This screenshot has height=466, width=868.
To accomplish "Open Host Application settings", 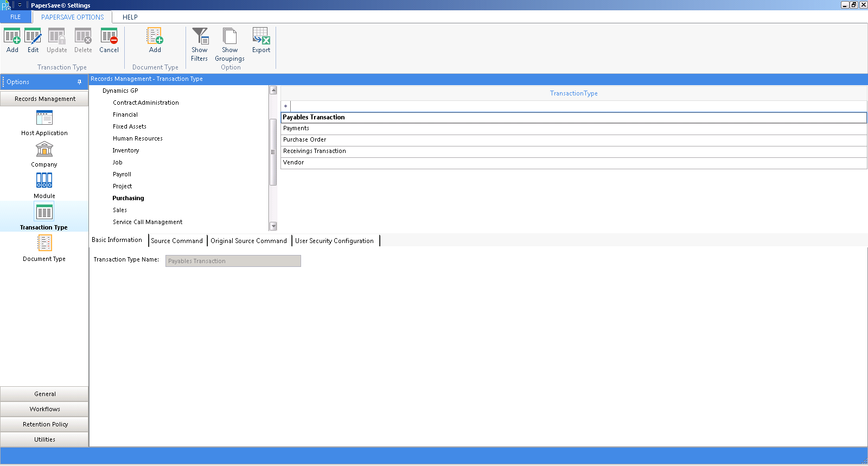I will 44,123.
